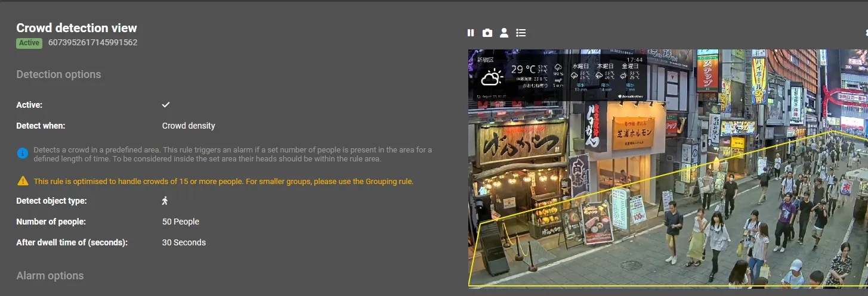
Task: Click the camera video preview
Action: (x=668, y=169)
